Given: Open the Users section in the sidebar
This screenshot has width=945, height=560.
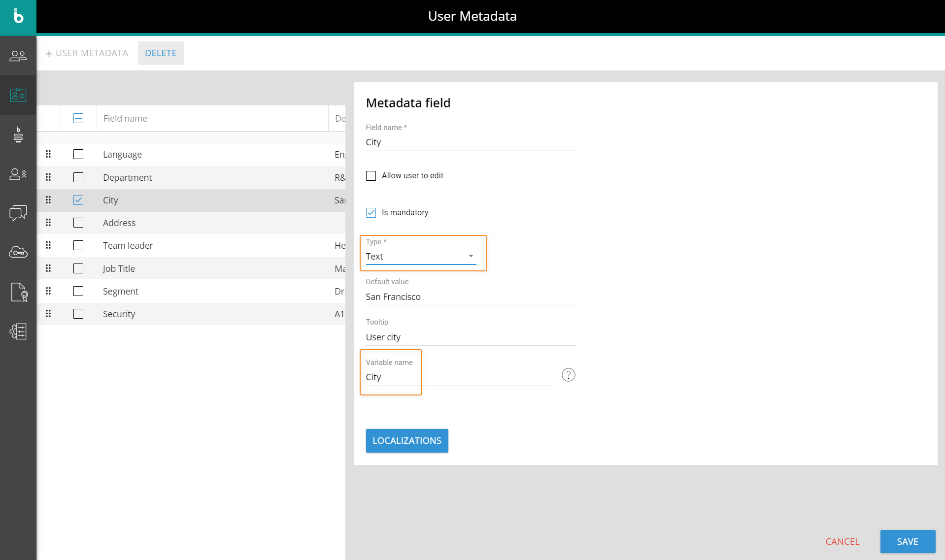Looking at the screenshot, I should coord(18,56).
